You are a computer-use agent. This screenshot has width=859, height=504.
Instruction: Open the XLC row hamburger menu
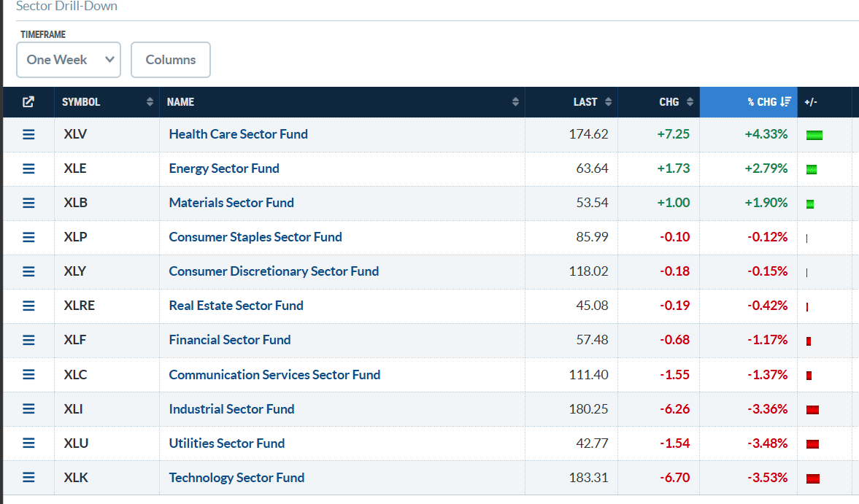point(28,374)
